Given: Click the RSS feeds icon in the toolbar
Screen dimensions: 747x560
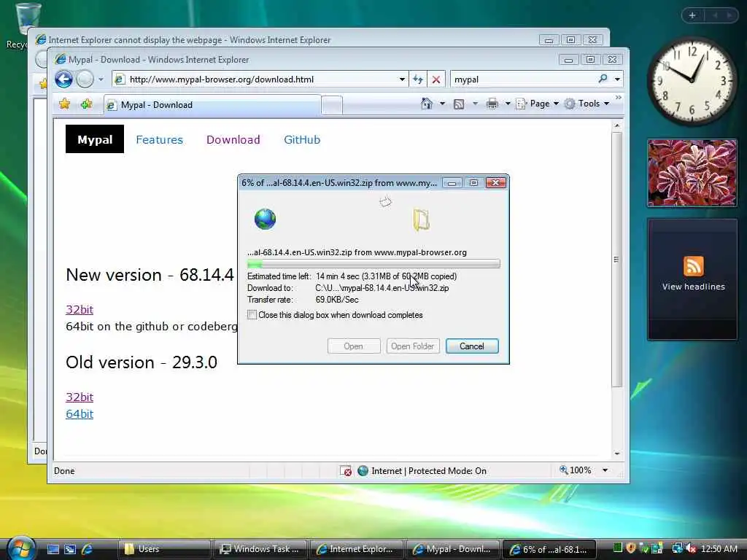Looking at the screenshot, I should [459, 104].
